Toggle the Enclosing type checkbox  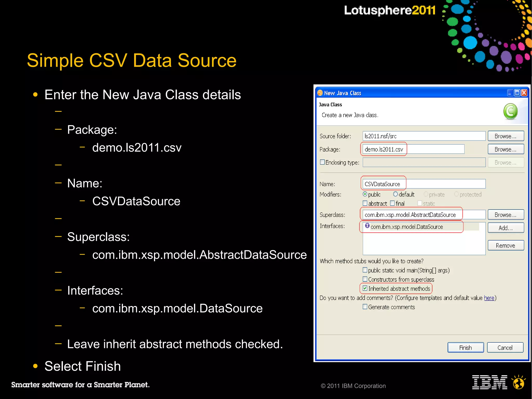322,162
